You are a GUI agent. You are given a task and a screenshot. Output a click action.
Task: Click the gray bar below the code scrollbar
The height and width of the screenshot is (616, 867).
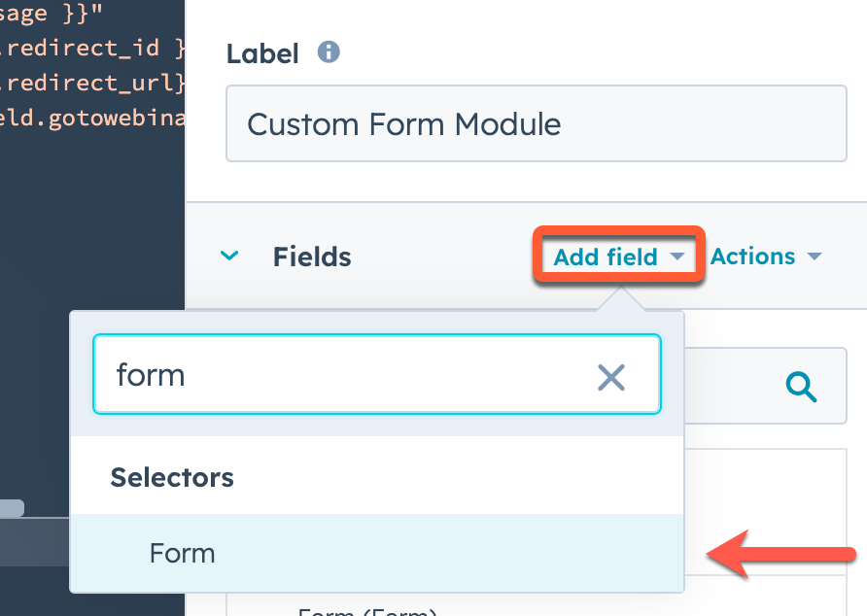[x=34, y=541]
